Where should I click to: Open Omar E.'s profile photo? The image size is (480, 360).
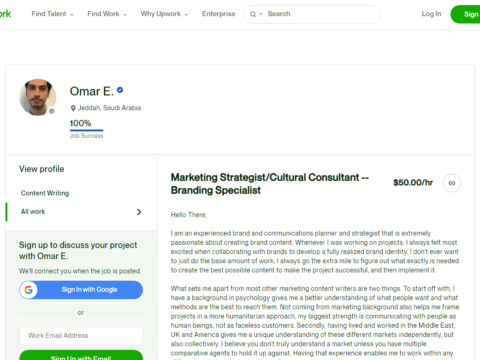[x=38, y=97]
